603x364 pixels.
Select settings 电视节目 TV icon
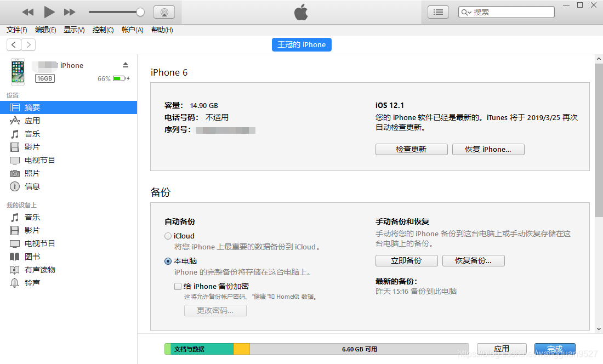(x=15, y=160)
